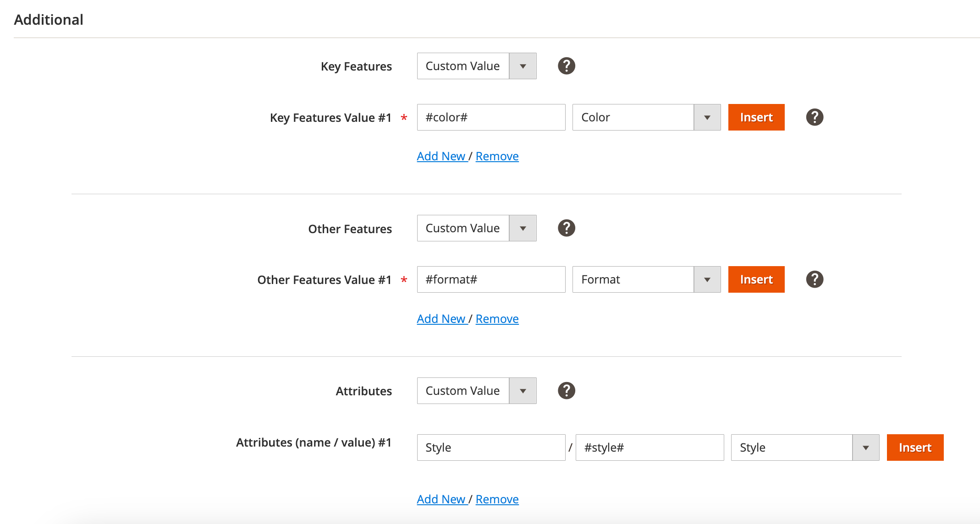
Task: Open the Other Features Custom Value dropdown
Action: pyautogui.click(x=477, y=228)
